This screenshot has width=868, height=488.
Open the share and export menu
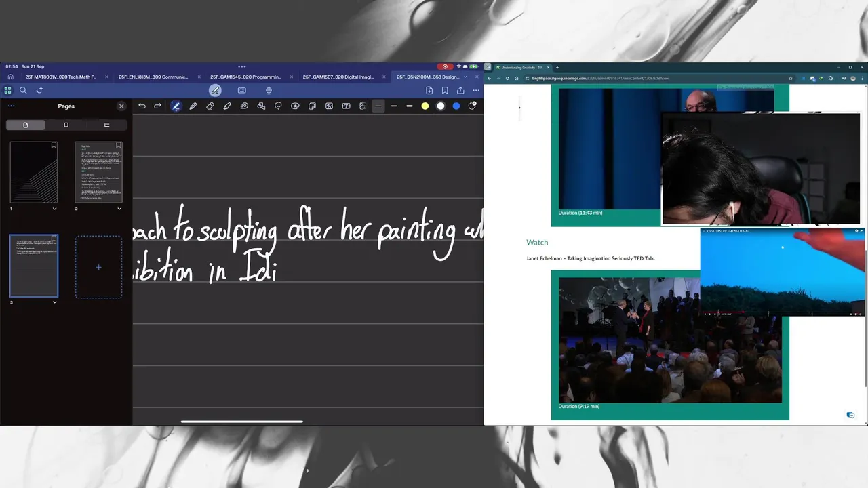(x=460, y=90)
